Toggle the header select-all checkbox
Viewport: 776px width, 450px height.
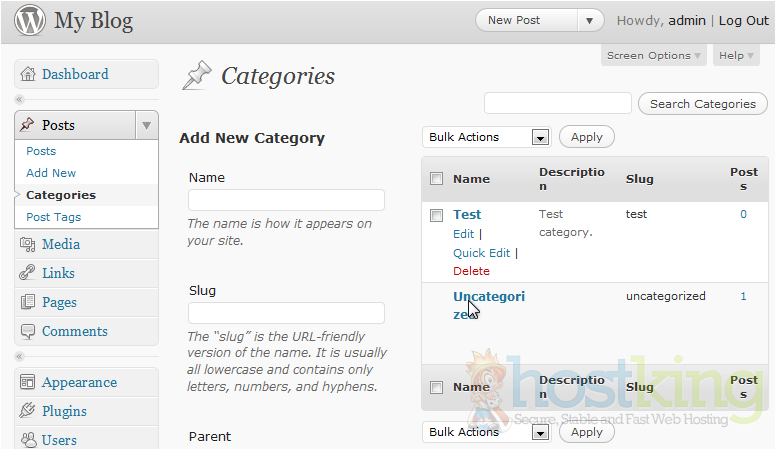coord(436,179)
